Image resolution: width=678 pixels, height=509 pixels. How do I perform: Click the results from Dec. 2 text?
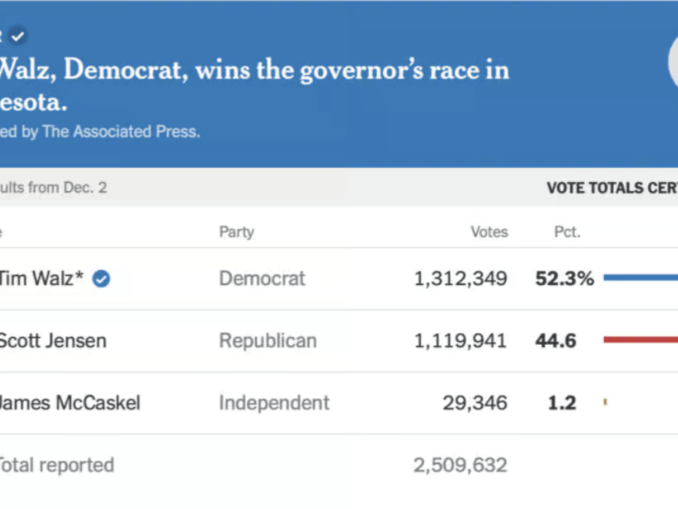[x=53, y=188]
